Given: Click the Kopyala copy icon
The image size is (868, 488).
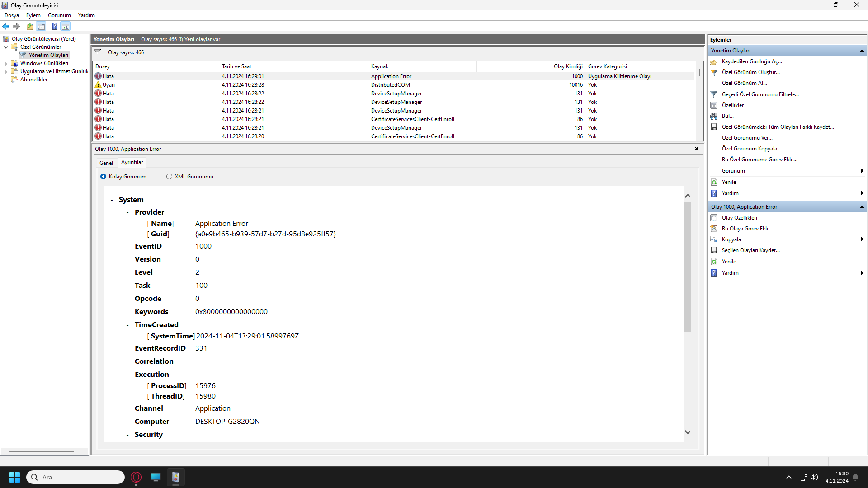Looking at the screenshot, I should tap(714, 239).
